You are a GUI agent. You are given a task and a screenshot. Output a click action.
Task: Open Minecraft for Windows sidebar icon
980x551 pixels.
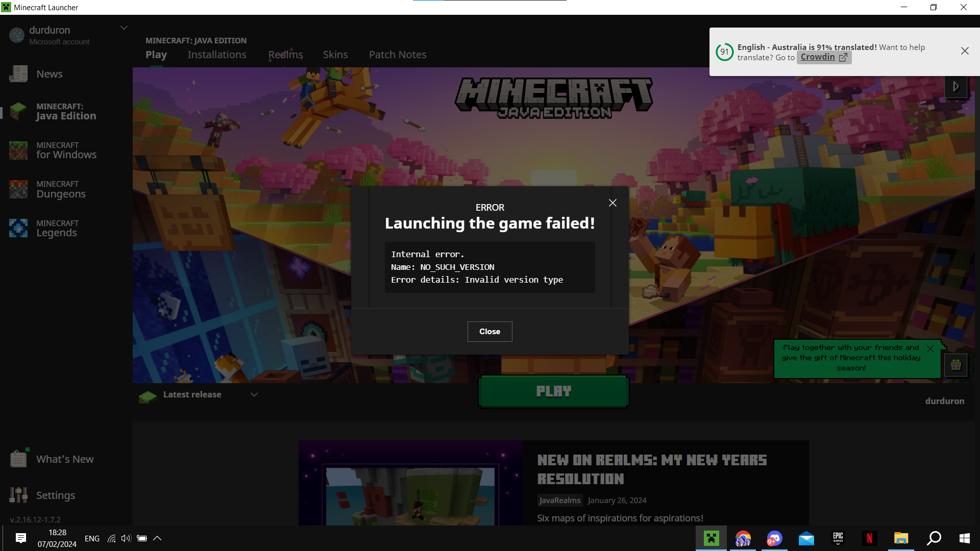(18, 151)
